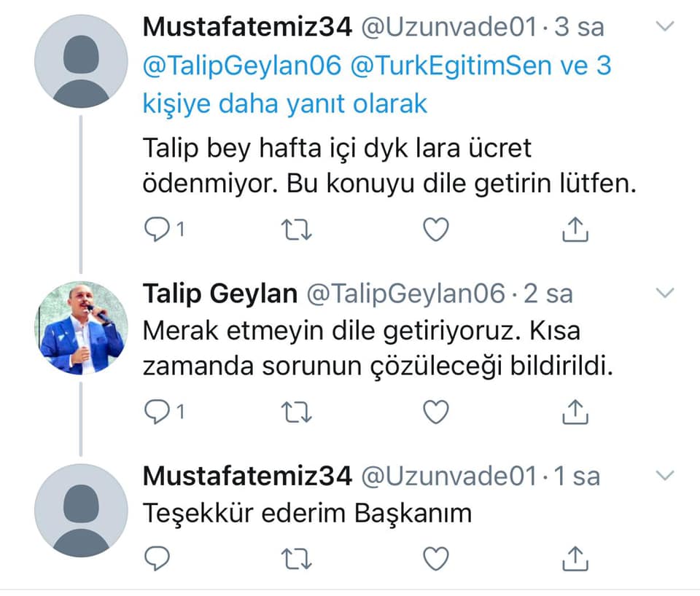Expand the menu chevron on Talip Geylan's tweet
This screenshot has height=596, width=700.
[x=665, y=294]
